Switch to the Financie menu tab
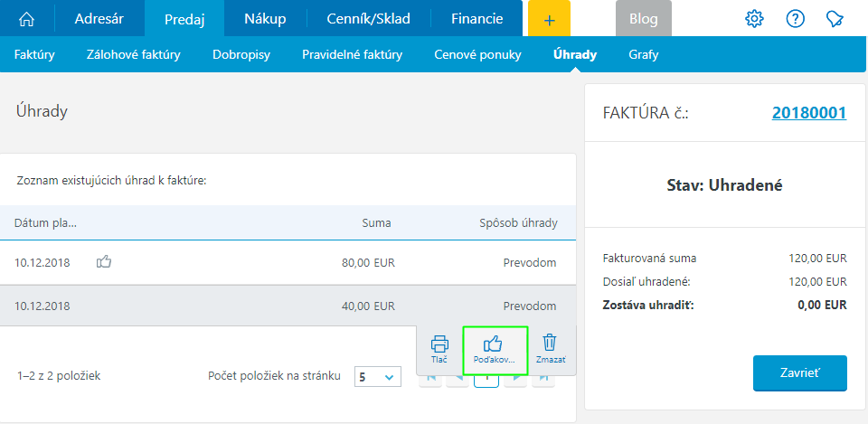The image size is (868, 424). [x=477, y=19]
